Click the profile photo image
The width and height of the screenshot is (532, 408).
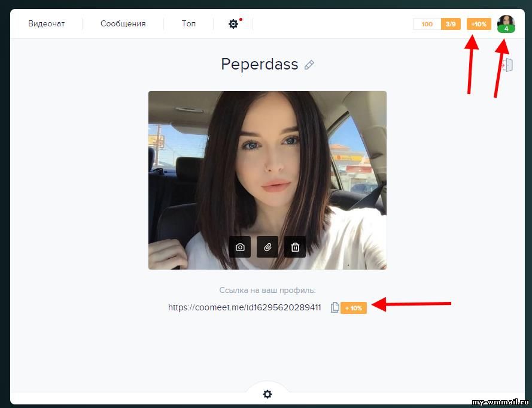(267, 180)
